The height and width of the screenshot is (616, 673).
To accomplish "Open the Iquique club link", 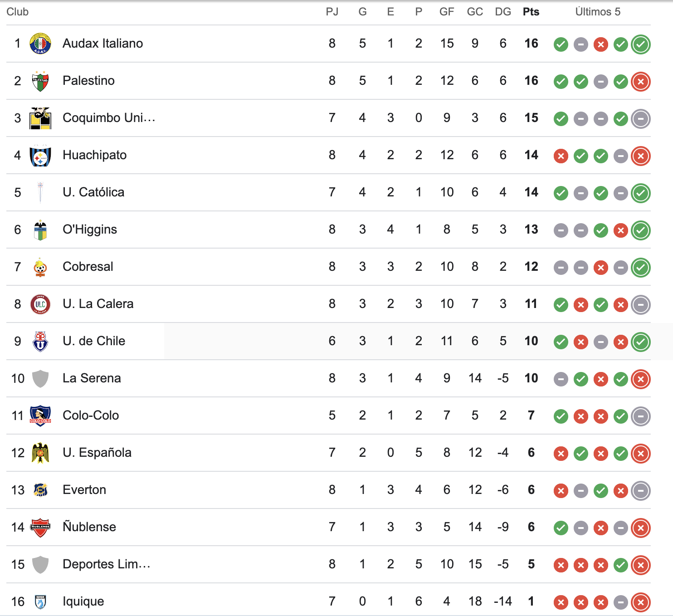I will [x=83, y=601].
